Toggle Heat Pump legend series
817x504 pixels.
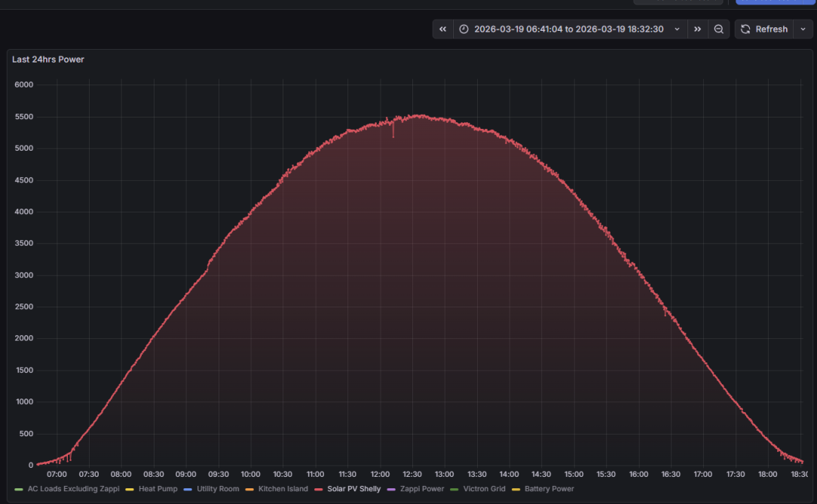tap(158, 489)
